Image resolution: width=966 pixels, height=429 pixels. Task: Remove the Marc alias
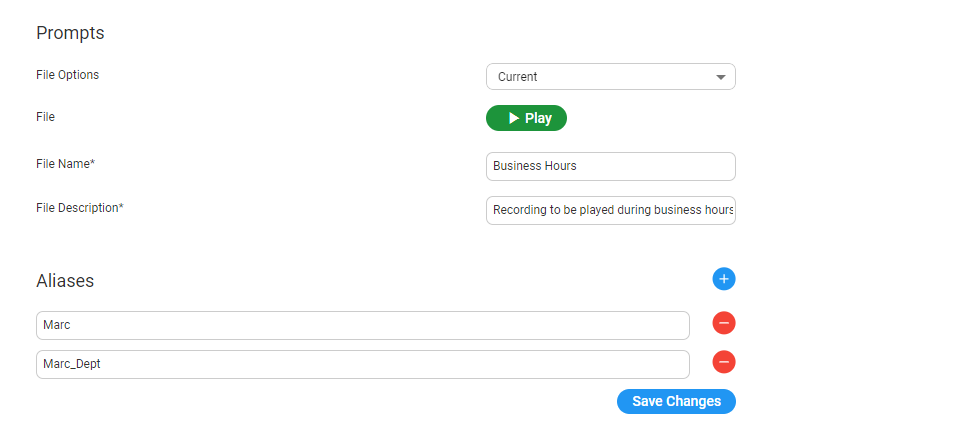point(724,323)
